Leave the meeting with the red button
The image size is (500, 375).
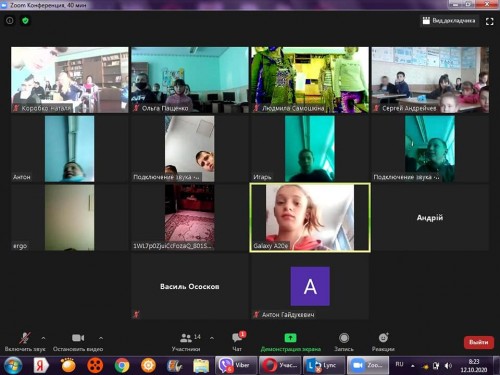479,342
